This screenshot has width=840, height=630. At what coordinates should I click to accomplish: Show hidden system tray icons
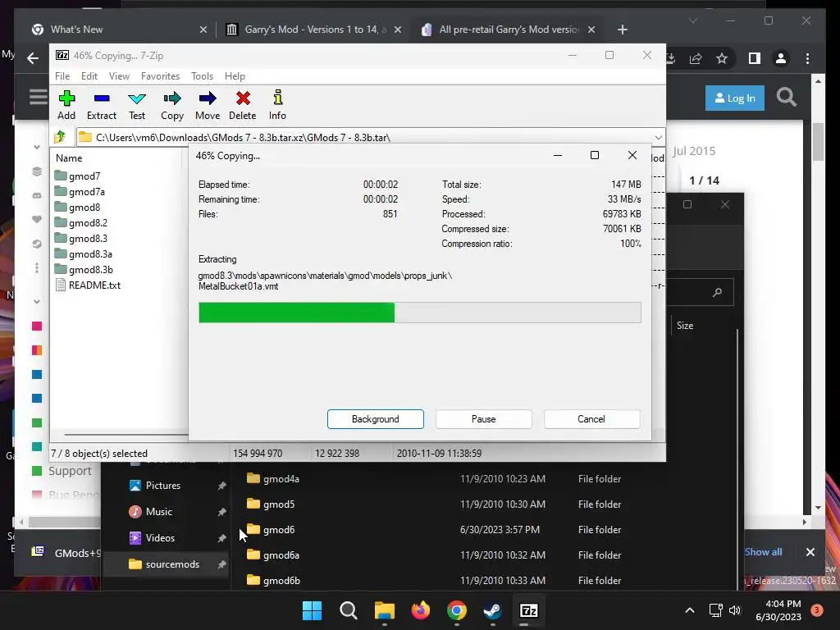coord(690,610)
